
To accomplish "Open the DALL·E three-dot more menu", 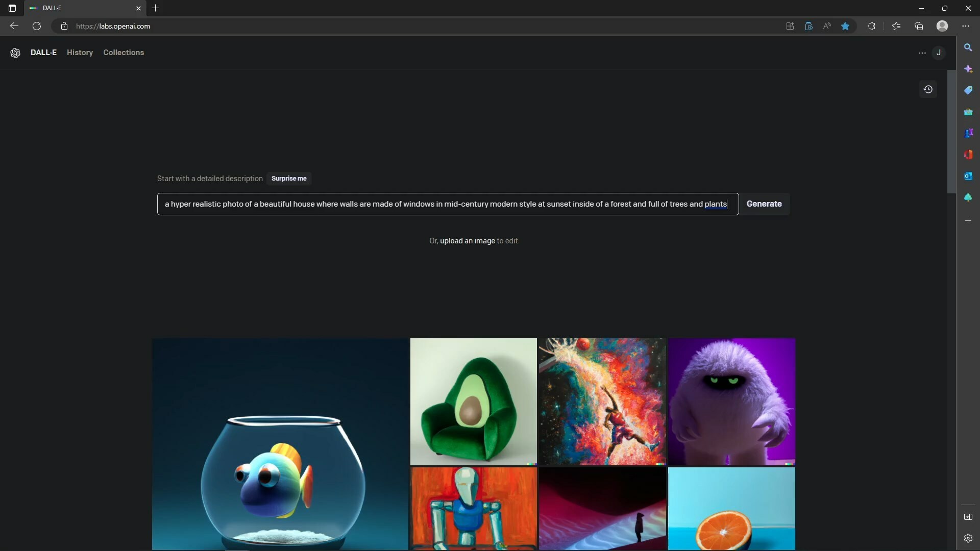I will coord(922,53).
